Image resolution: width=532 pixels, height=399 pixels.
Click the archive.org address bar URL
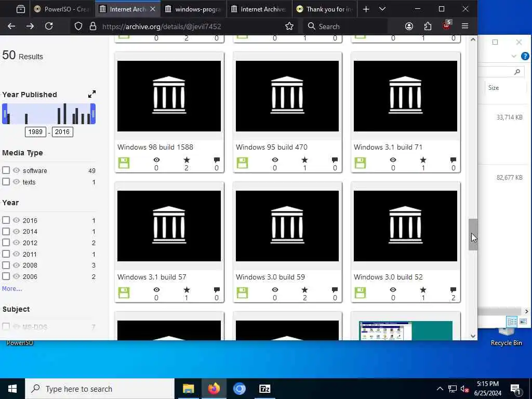point(162,26)
